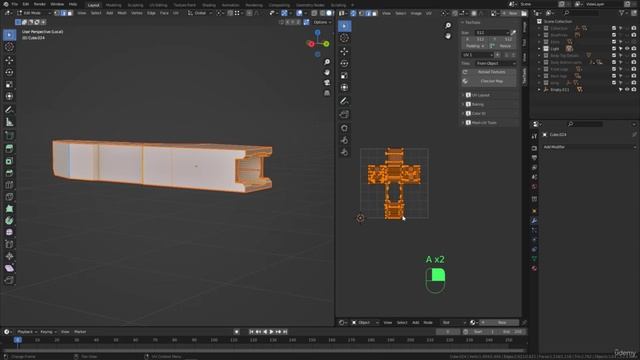This screenshot has width=640, height=360.
Task: Select the Rip Region tool
Action: pos(9,280)
